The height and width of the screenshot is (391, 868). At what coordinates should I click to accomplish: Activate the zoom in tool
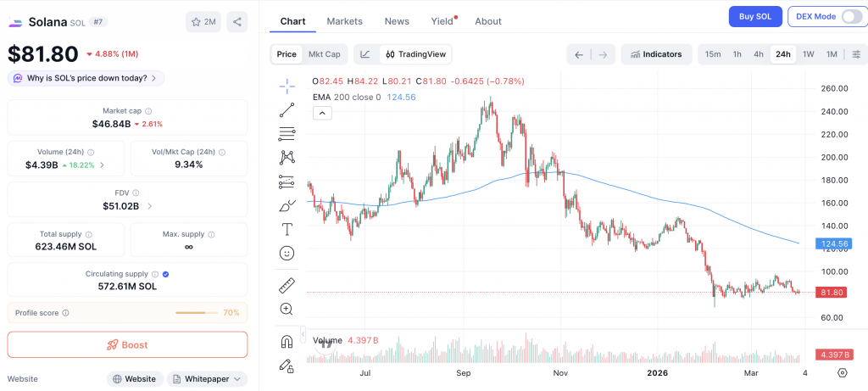click(287, 310)
